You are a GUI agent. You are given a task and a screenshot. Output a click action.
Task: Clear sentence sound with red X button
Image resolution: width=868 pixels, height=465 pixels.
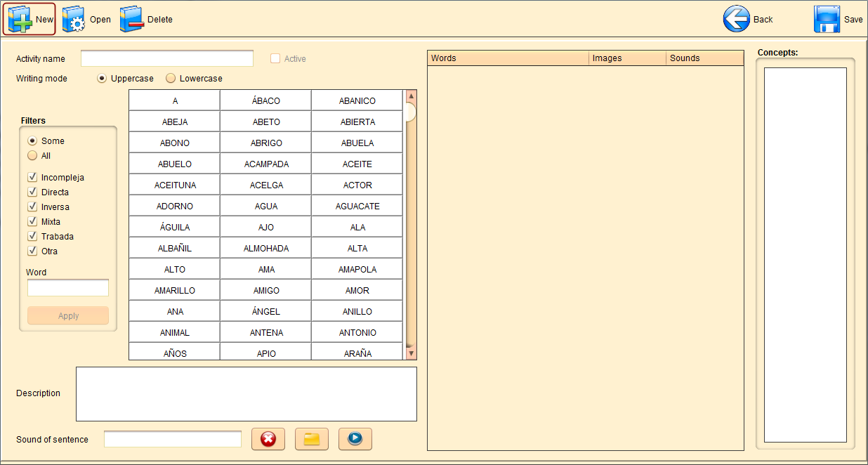tap(268, 439)
